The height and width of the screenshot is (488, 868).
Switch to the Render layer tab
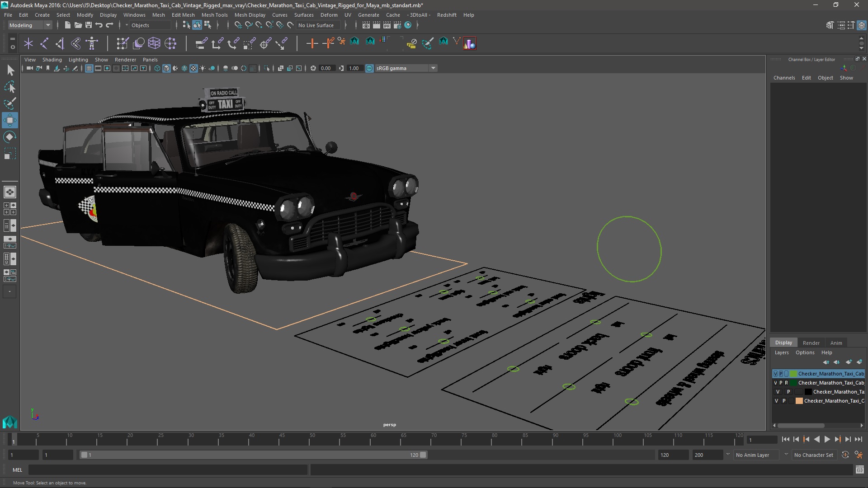pos(811,343)
